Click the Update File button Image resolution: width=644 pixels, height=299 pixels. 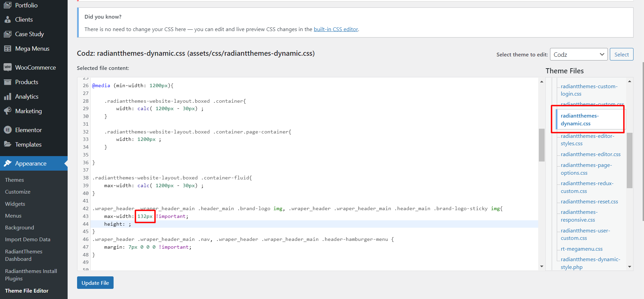pyautogui.click(x=95, y=283)
